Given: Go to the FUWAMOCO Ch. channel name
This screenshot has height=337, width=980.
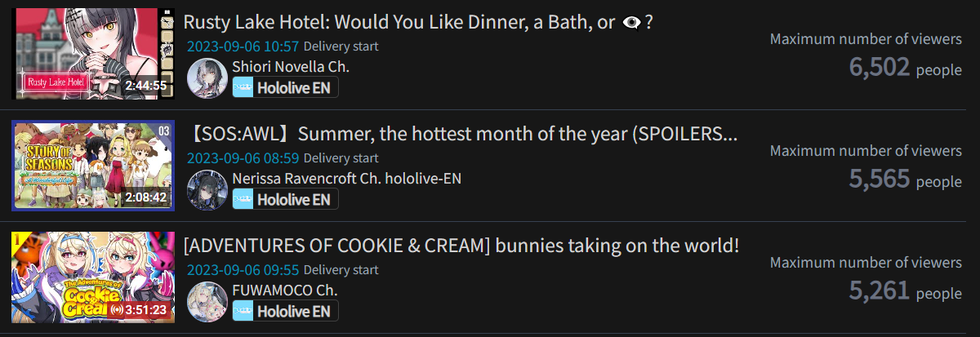Looking at the screenshot, I should pos(285,290).
